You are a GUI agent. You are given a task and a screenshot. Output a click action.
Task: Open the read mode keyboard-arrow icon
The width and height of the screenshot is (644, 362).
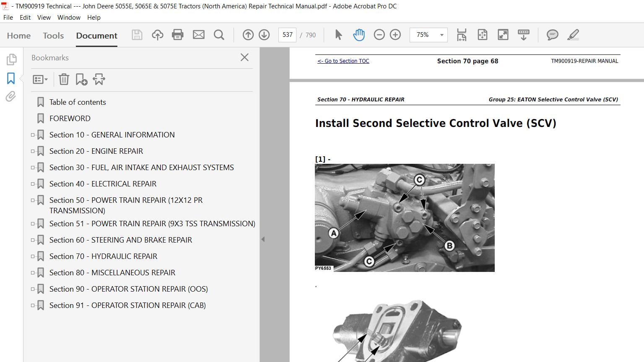click(524, 35)
